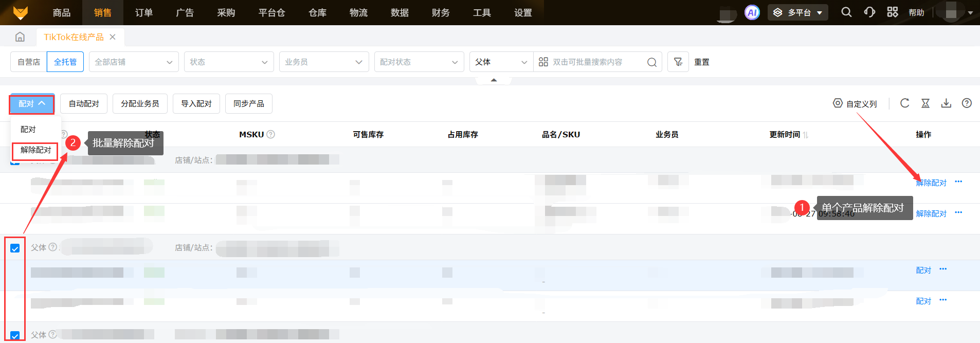Image resolution: width=980 pixels, height=343 pixels.
Task: Click the fox logo icon
Action: click(x=20, y=12)
